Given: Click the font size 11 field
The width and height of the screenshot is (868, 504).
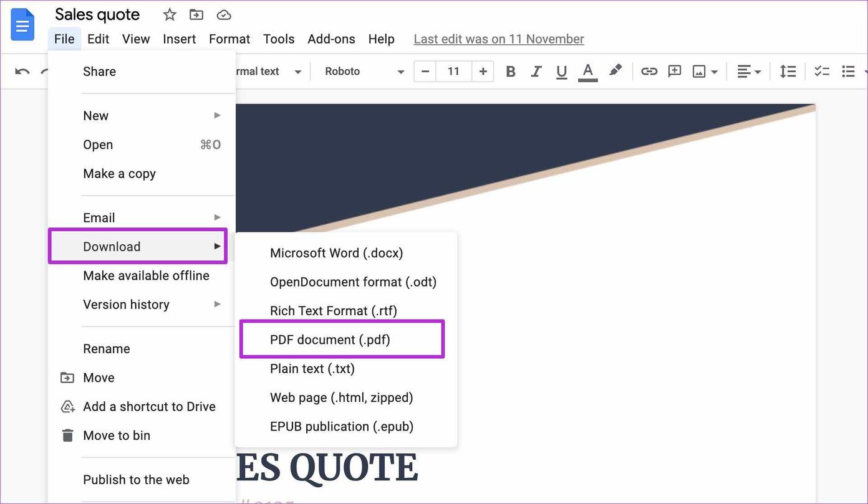Looking at the screenshot, I should pyautogui.click(x=454, y=72).
